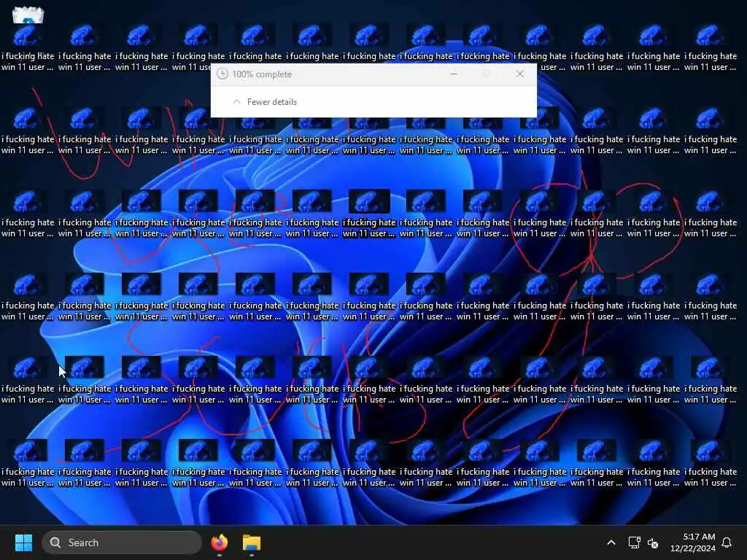Show hidden system tray icons

tap(611, 542)
